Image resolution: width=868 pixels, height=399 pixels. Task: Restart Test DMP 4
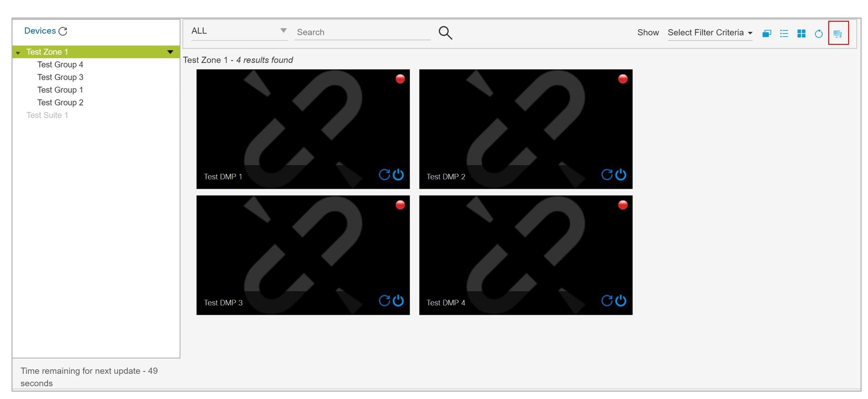[x=607, y=301]
